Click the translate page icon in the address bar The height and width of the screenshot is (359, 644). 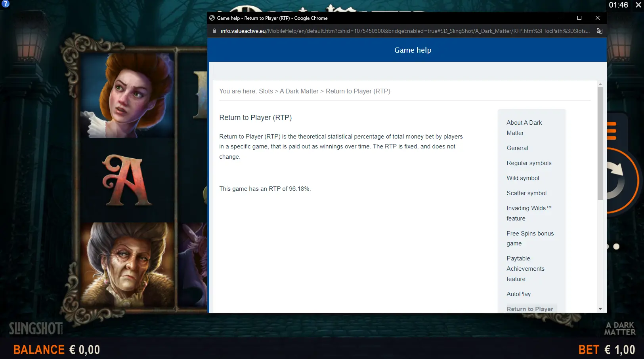pyautogui.click(x=600, y=31)
